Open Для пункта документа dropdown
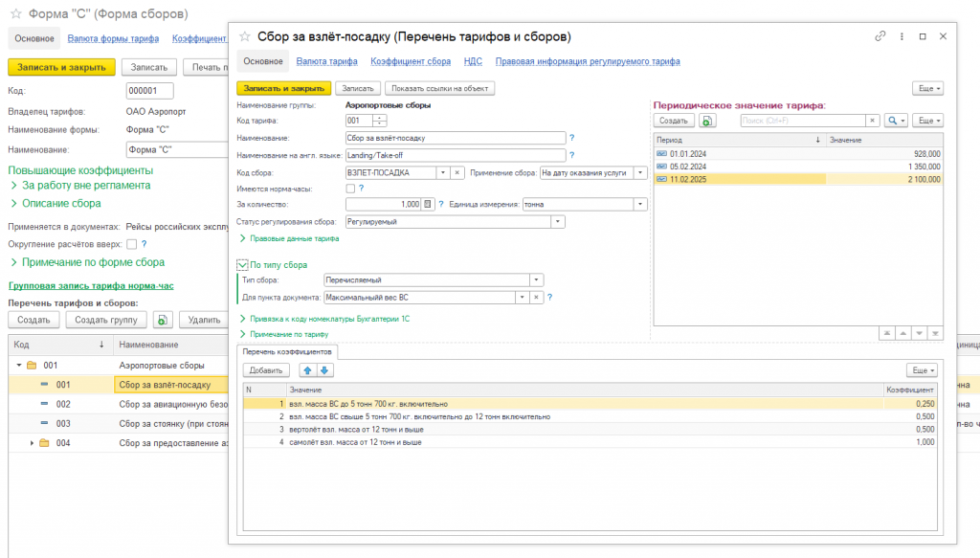This screenshot has height=558, width=980. point(522,298)
